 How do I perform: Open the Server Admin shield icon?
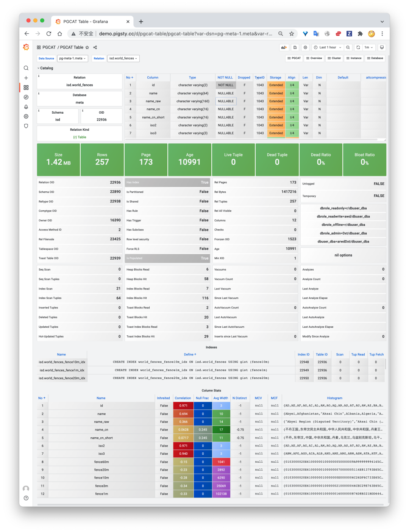(26, 126)
